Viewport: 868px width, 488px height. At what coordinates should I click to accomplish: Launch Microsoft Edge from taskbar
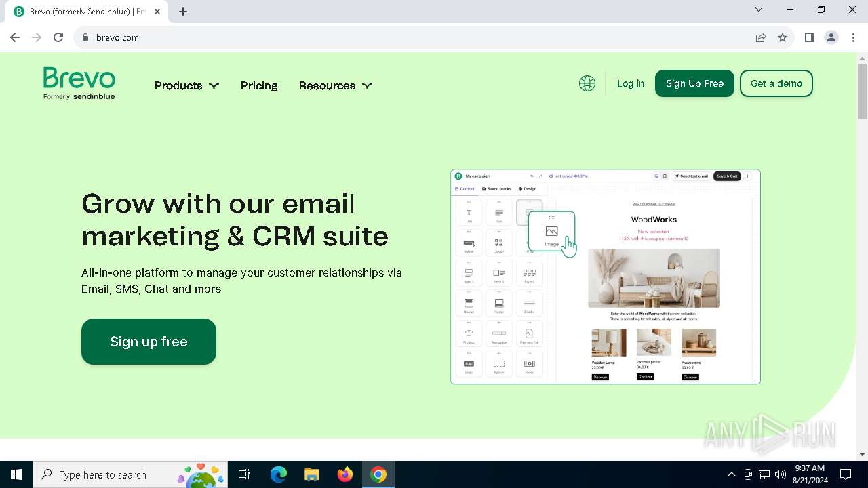click(279, 474)
